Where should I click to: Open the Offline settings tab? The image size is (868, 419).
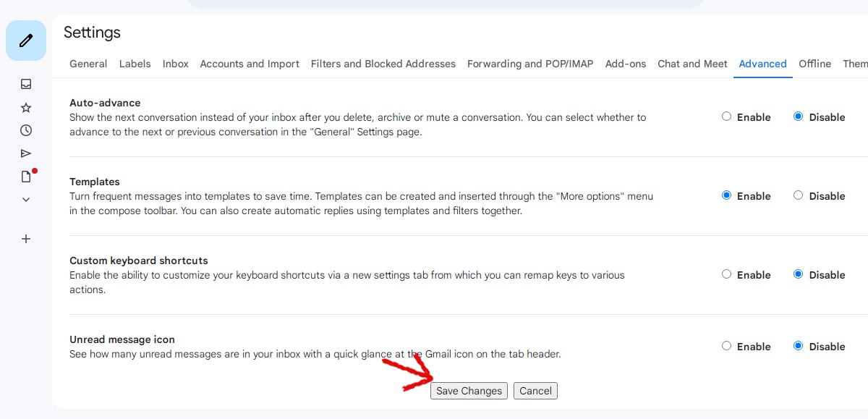pos(814,64)
